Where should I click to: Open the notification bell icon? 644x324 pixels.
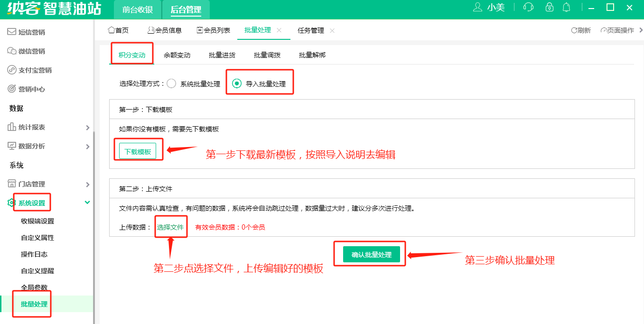[x=566, y=7]
